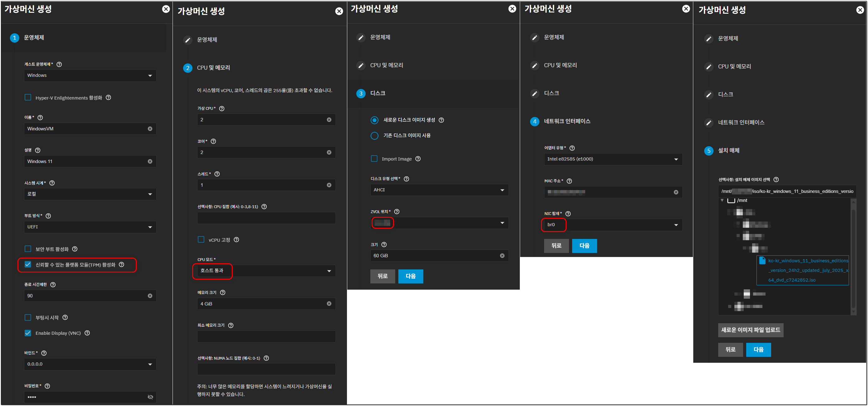Expand Intel e82585 adapter type dropdown

pyautogui.click(x=613, y=159)
